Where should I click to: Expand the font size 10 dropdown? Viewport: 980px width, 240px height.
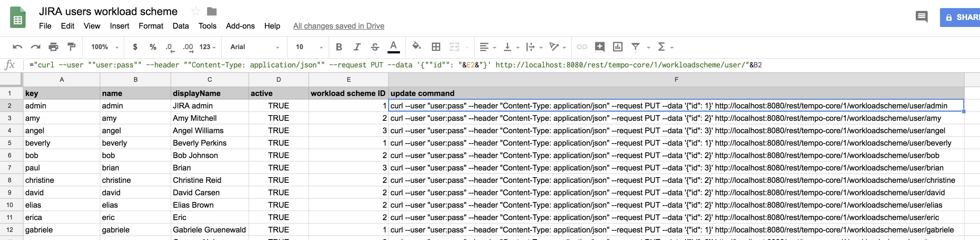pos(309,47)
